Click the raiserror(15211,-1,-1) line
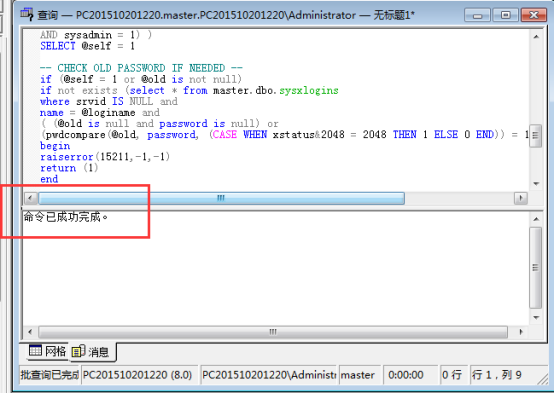Image resolution: width=554 pixels, height=394 pixels. pyautogui.click(x=105, y=157)
